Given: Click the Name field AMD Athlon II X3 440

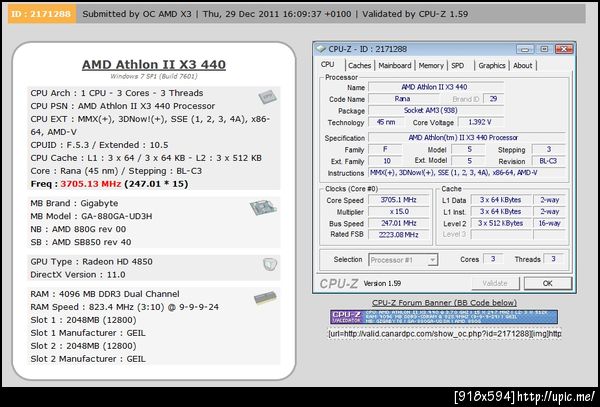Looking at the screenshot, I should (436, 87).
